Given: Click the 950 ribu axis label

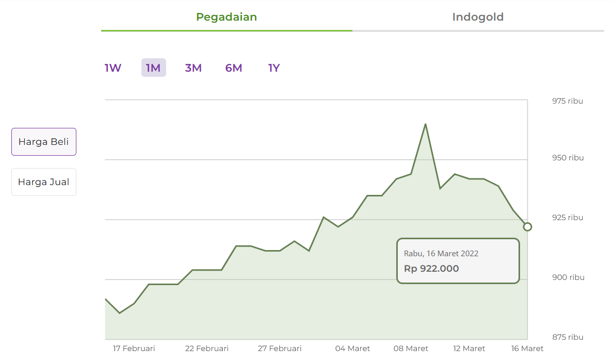Looking at the screenshot, I should click(568, 158).
